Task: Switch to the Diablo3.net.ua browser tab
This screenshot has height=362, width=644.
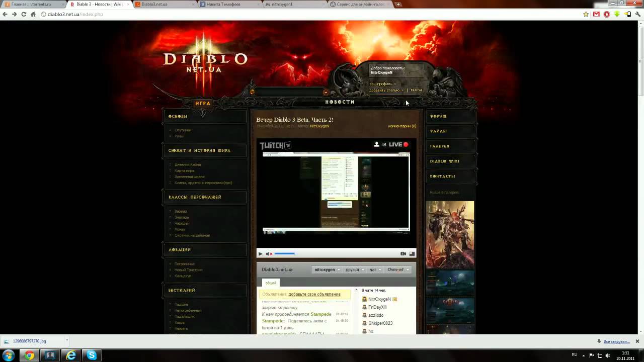Action: click(x=165, y=4)
